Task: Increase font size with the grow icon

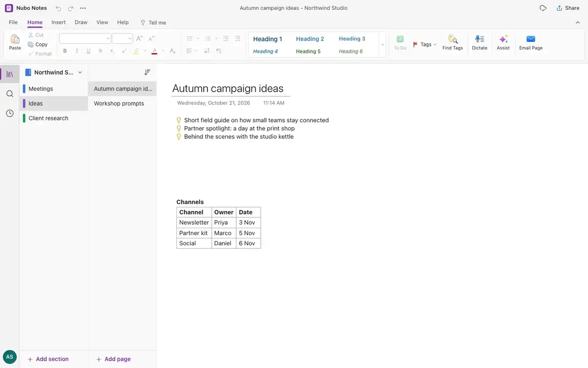Action: [140, 38]
